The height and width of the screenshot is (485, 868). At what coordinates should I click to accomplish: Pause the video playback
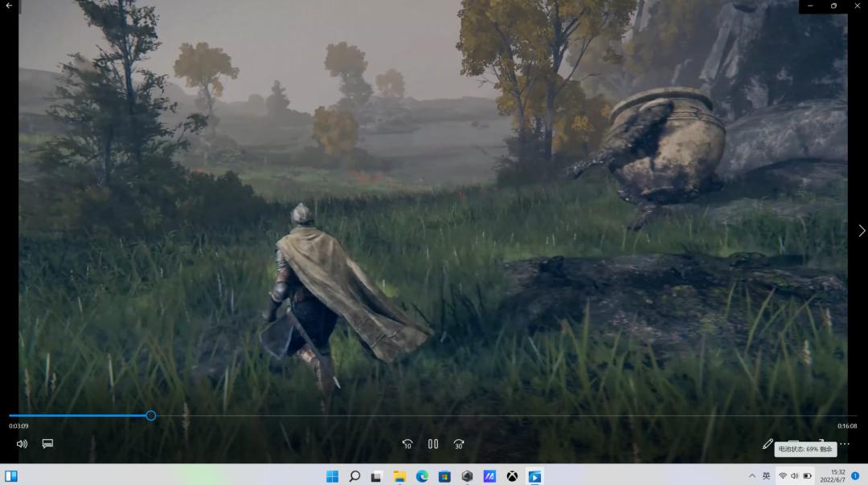[433, 444]
